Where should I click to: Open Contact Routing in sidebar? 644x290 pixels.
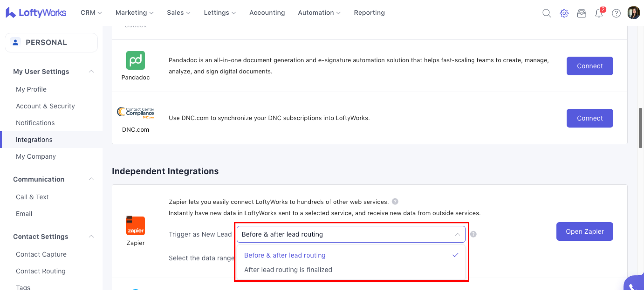coord(41,271)
